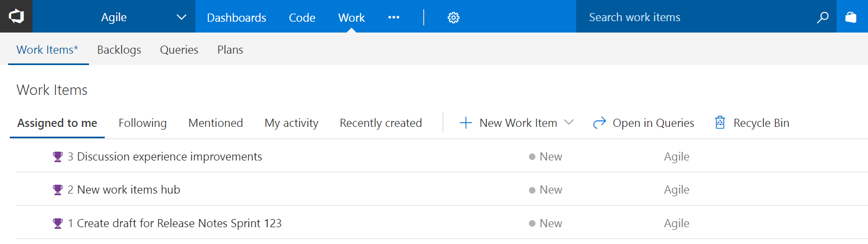Open the Dashboards hub
Screen dimensions: 868x244
[237, 17]
